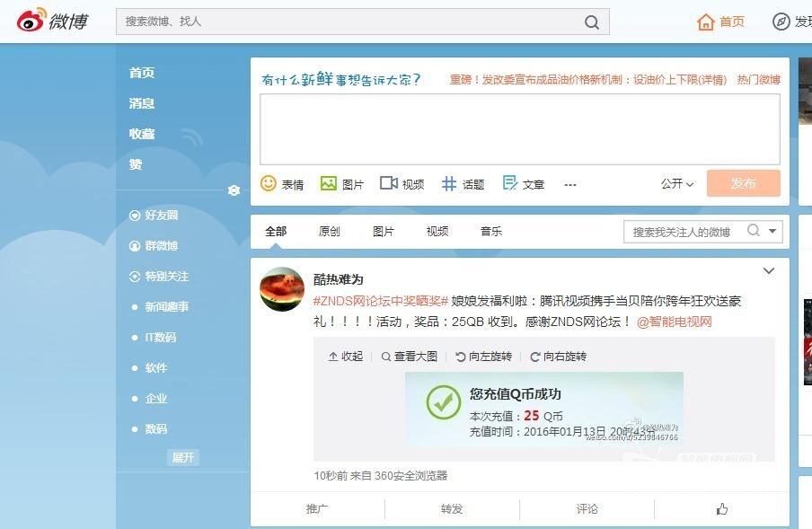Open 公开 visibility dropdown

click(677, 184)
